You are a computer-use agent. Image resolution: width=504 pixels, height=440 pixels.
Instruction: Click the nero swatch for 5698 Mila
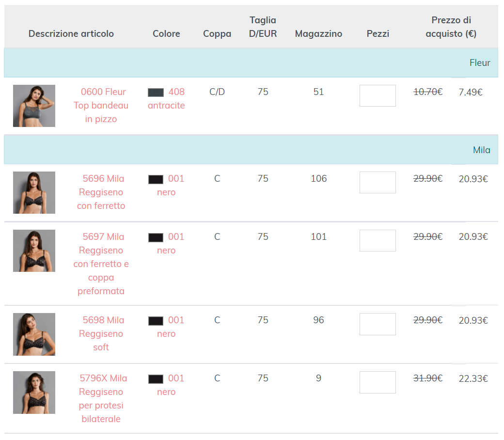pyautogui.click(x=156, y=321)
